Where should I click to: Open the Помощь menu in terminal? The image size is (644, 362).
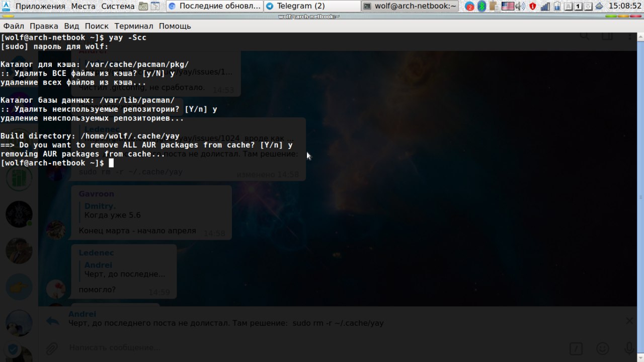click(x=175, y=26)
